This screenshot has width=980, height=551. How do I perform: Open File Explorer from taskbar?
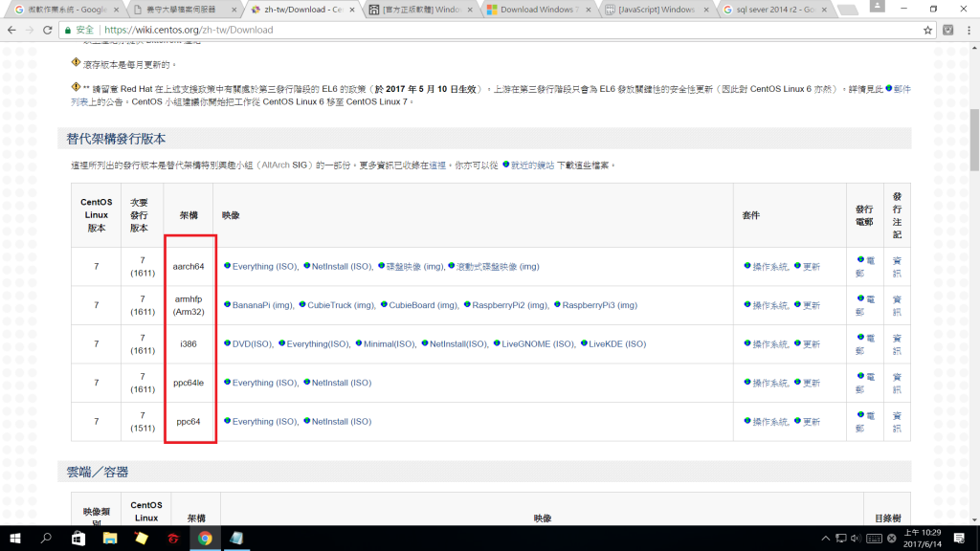(x=110, y=538)
